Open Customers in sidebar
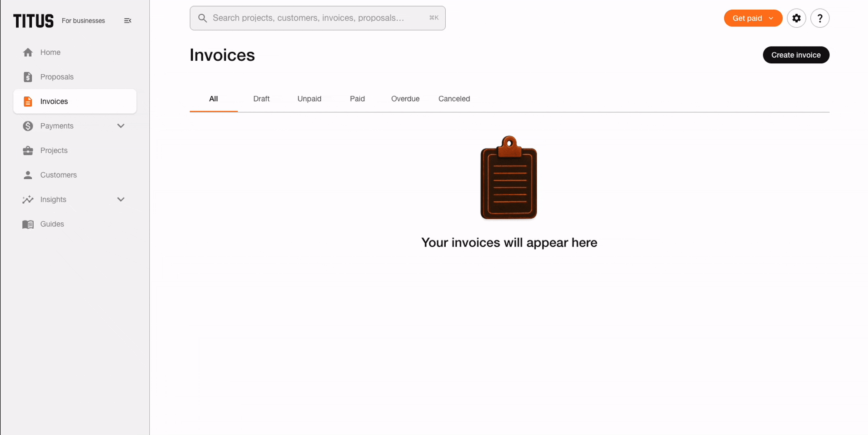The image size is (868, 435). point(75,175)
